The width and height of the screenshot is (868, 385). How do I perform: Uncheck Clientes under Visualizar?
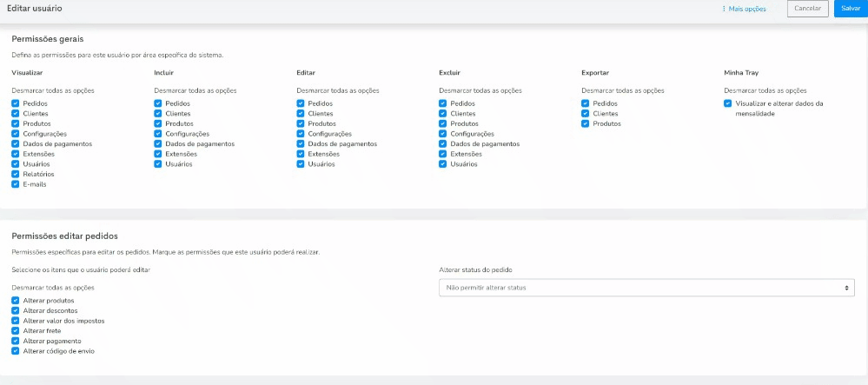(16, 114)
